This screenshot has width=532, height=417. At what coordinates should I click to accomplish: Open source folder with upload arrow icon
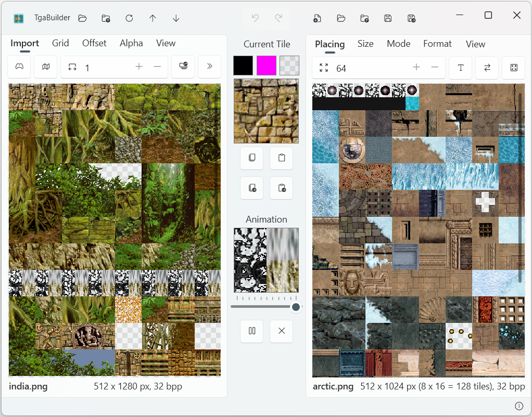tap(106, 18)
